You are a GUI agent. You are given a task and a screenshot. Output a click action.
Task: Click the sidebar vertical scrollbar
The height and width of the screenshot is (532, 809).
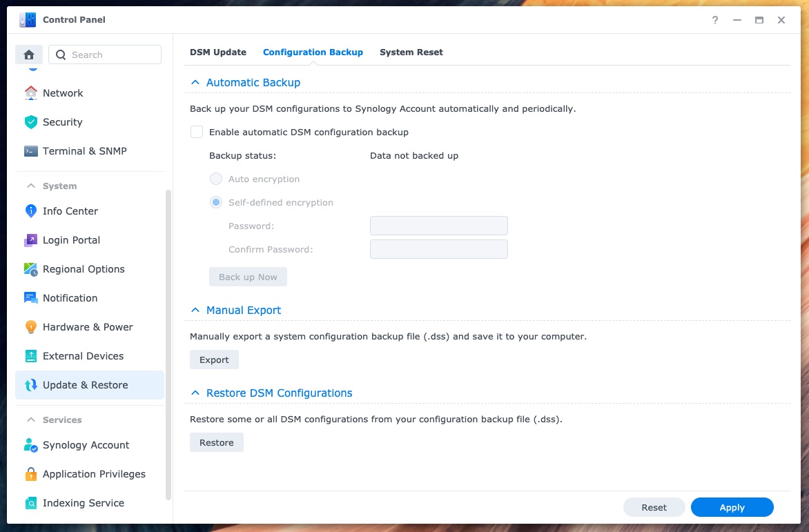tap(168, 344)
